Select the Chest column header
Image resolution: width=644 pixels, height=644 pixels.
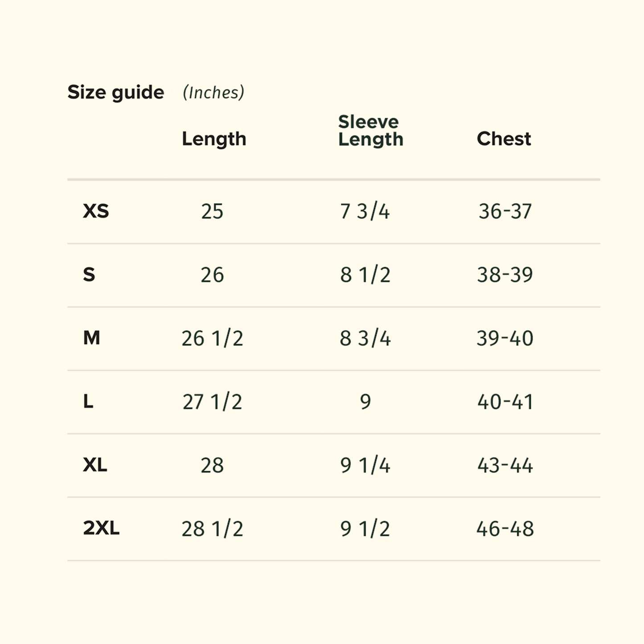[x=504, y=139]
